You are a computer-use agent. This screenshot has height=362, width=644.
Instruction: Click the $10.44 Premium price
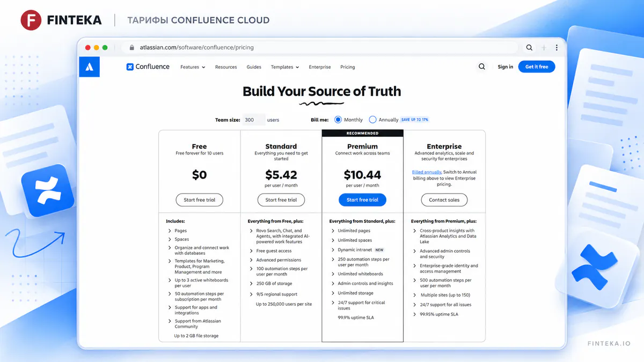click(362, 174)
